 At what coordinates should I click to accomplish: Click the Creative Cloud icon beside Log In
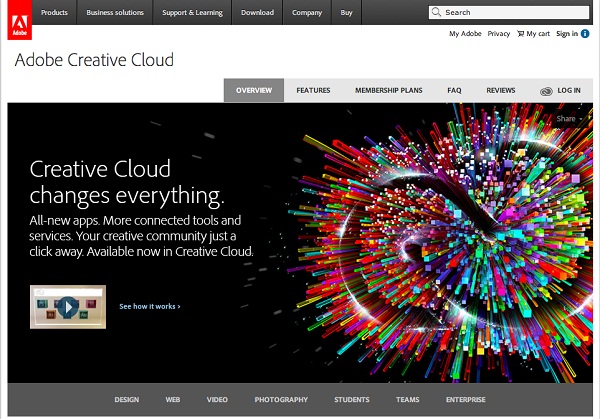click(546, 91)
